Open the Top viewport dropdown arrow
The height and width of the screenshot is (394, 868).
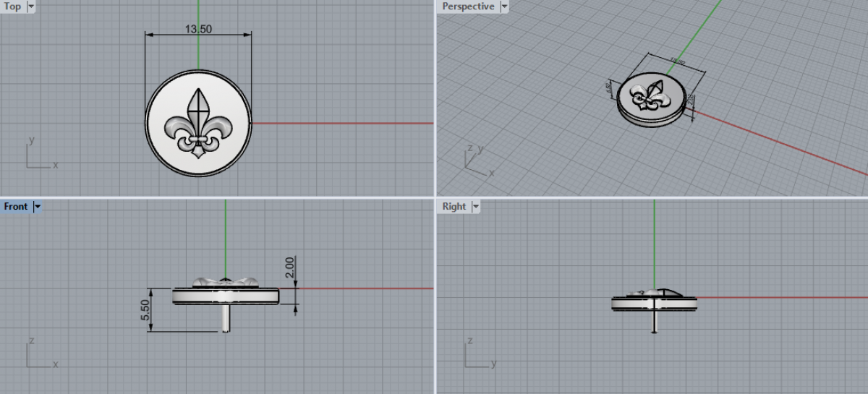click(30, 7)
